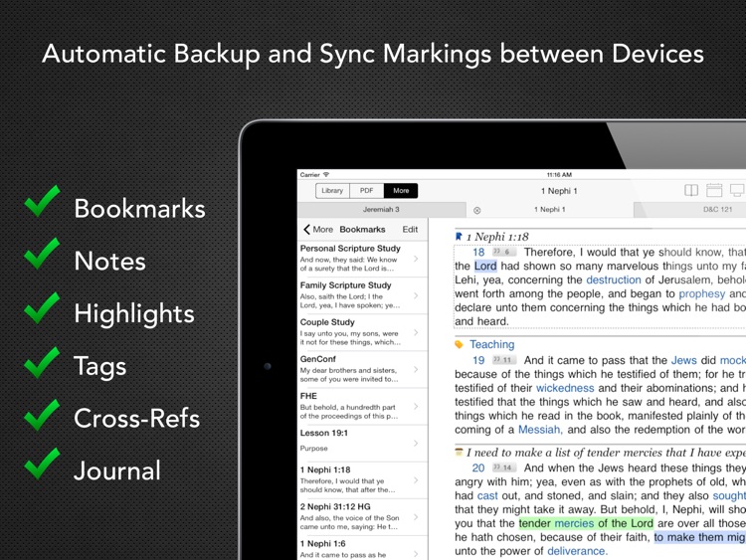Tap the 'Jews' link in verse 19
746x560 pixels.
tap(683, 360)
